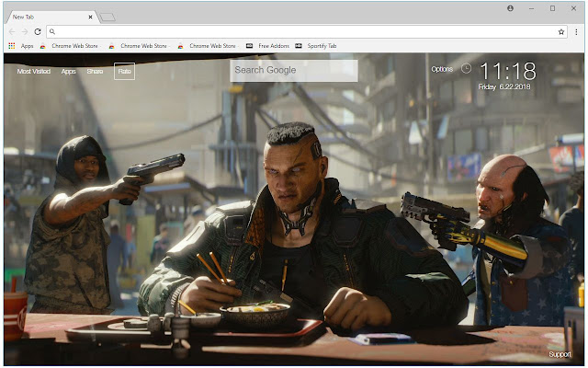
Task: Open the Apps grid icon in bookmarks bar
Action: click(x=12, y=46)
